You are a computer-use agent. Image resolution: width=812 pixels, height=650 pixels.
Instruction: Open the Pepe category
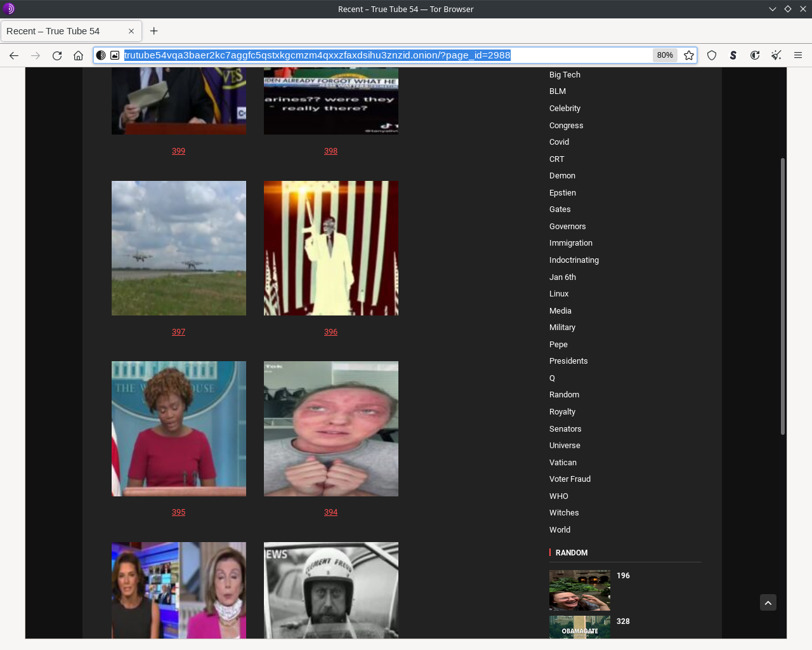point(558,345)
